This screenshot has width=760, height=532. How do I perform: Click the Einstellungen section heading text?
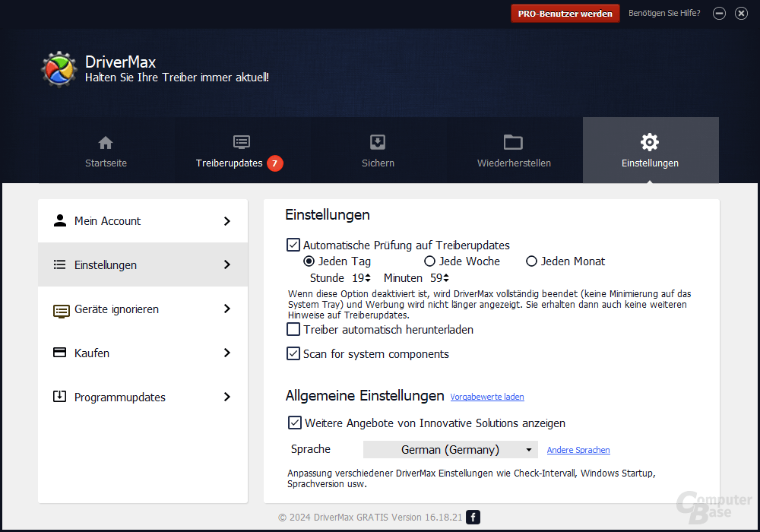[327, 214]
